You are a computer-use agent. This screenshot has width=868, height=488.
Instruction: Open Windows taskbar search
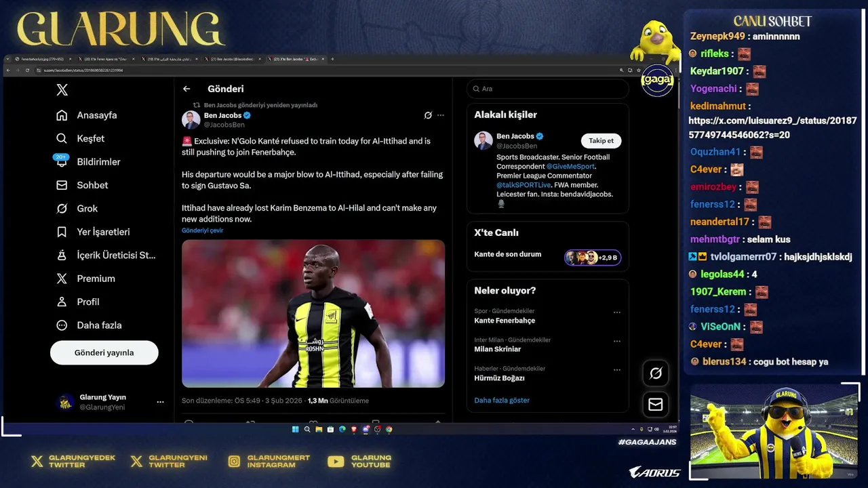(x=307, y=429)
